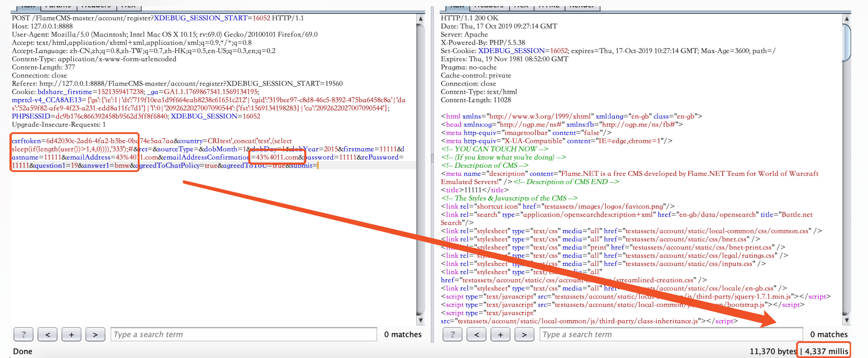Screen dimensions: 868x358
Task: Click the request 'Connection: close' line
Action: [x=39, y=75]
